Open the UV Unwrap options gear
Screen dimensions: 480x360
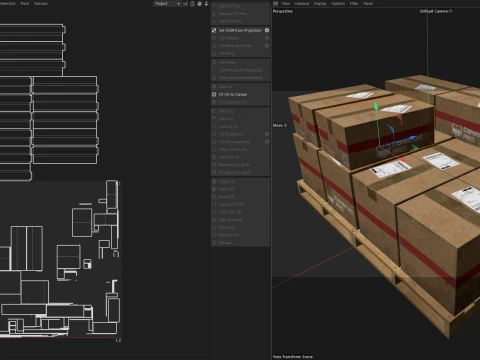(x=267, y=38)
